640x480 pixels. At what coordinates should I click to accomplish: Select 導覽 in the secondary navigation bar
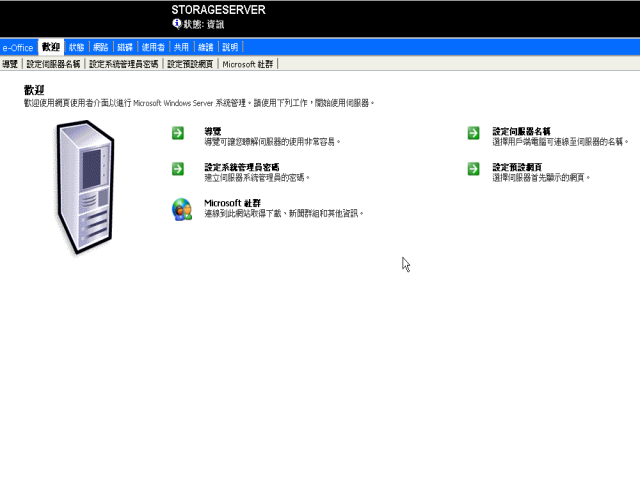click(10, 64)
